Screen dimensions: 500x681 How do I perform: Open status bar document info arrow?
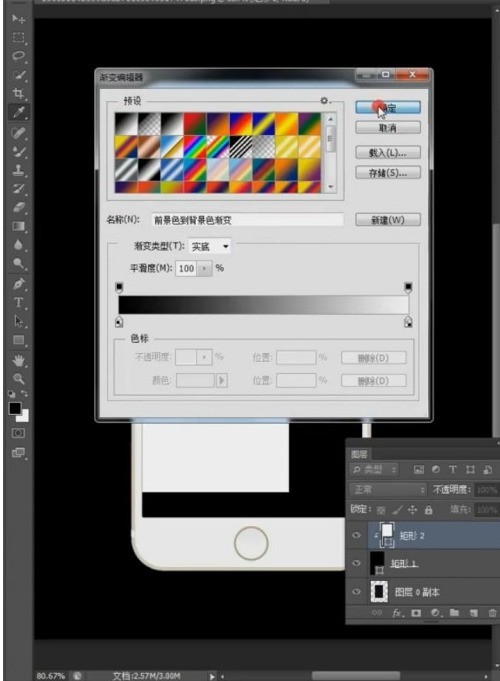pyautogui.click(x=212, y=676)
